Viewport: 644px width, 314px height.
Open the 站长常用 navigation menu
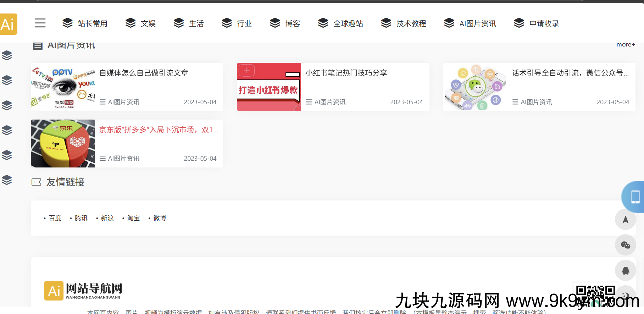point(93,23)
